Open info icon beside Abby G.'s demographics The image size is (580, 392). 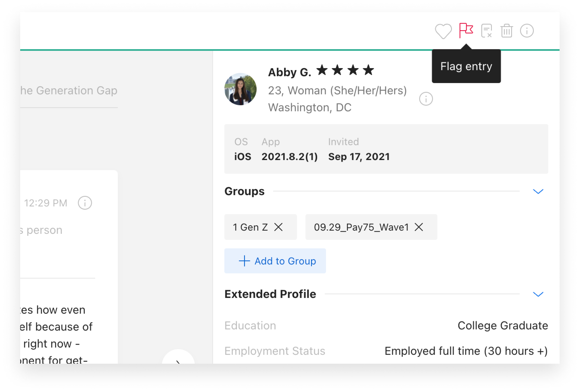pyautogui.click(x=426, y=99)
